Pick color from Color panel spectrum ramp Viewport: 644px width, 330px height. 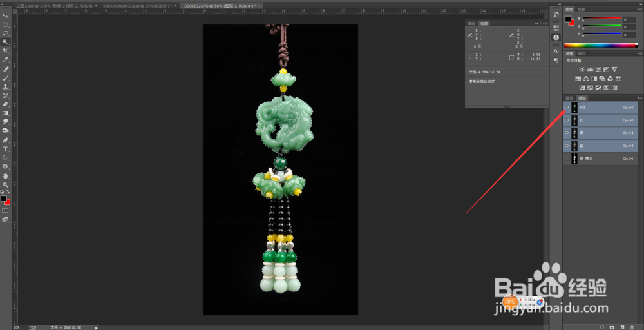[600, 45]
